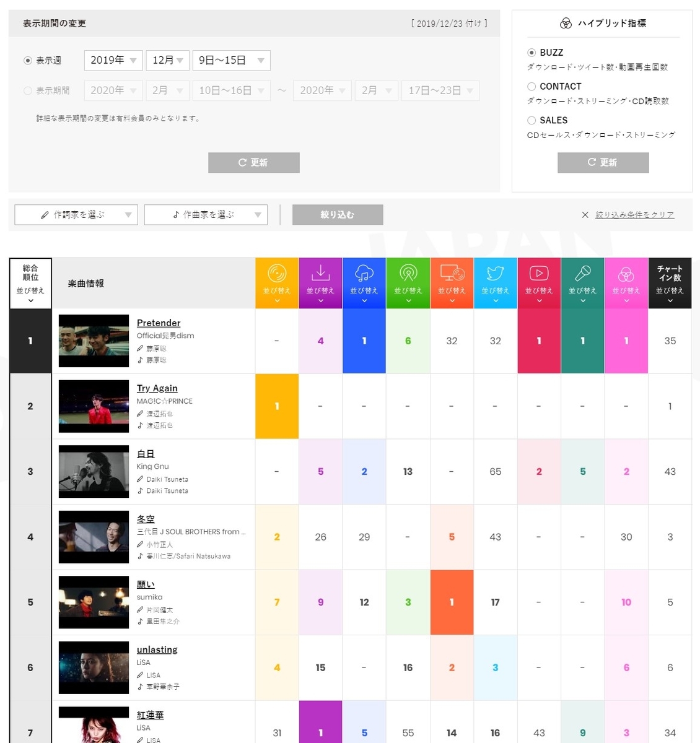Open the 作曲家を選ぶ composer dropdown
The width and height of the screenshot is (700, 743).
point(206,215)
